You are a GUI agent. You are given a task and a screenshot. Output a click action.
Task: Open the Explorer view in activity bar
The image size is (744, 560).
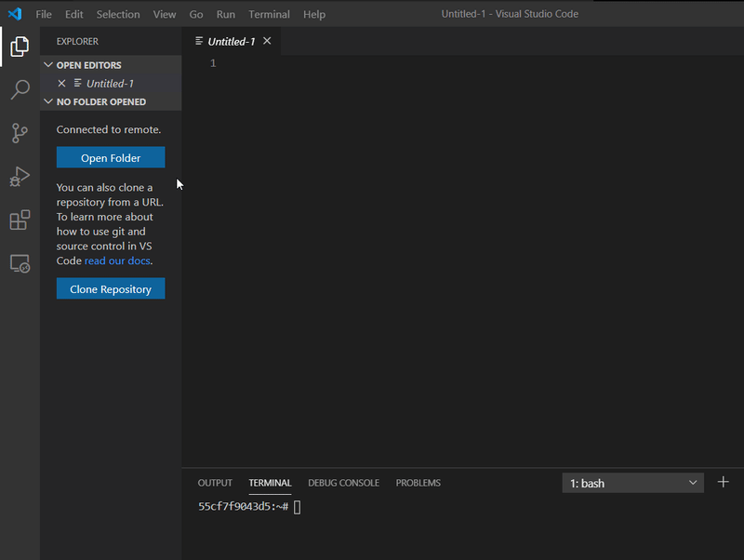click(x=20, y=47)
